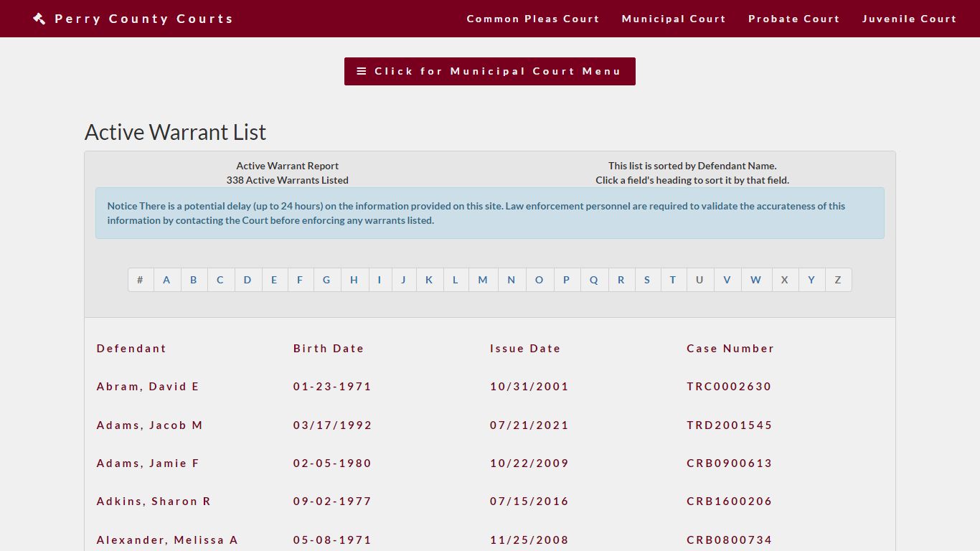Sort the list by Defendant heading
The width and height of the screenshot is (980, 551).
pyautogui.click(x=131, y=349)
